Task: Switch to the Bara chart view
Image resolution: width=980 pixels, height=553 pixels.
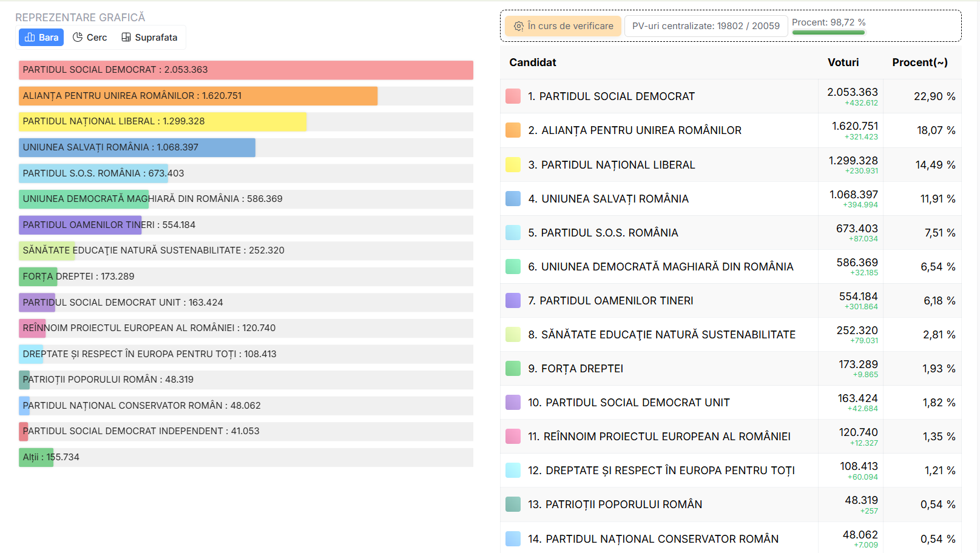Action: [x=41, y=38]
